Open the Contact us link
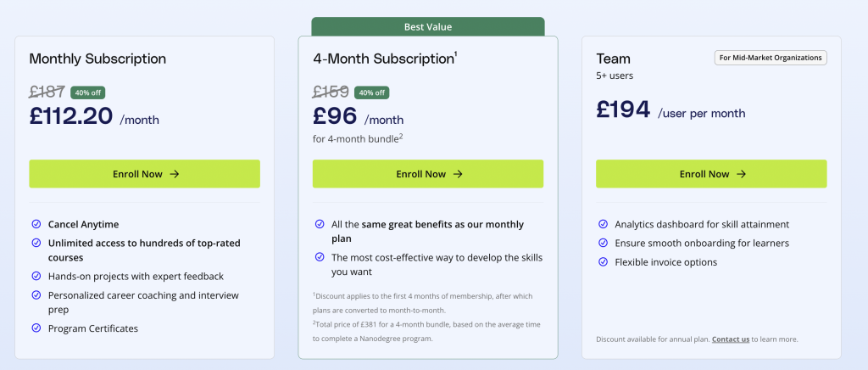The image size is (868, 370). coord(731,339)
